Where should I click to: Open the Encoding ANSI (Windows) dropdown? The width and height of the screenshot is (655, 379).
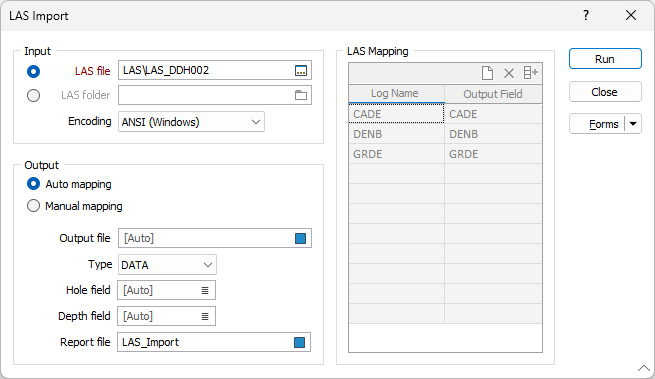(x=191, y=122)
